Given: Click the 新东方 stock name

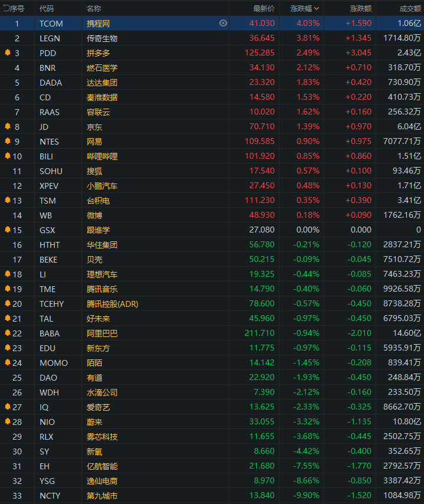Looking at the screenshot, I should (98, 348).
